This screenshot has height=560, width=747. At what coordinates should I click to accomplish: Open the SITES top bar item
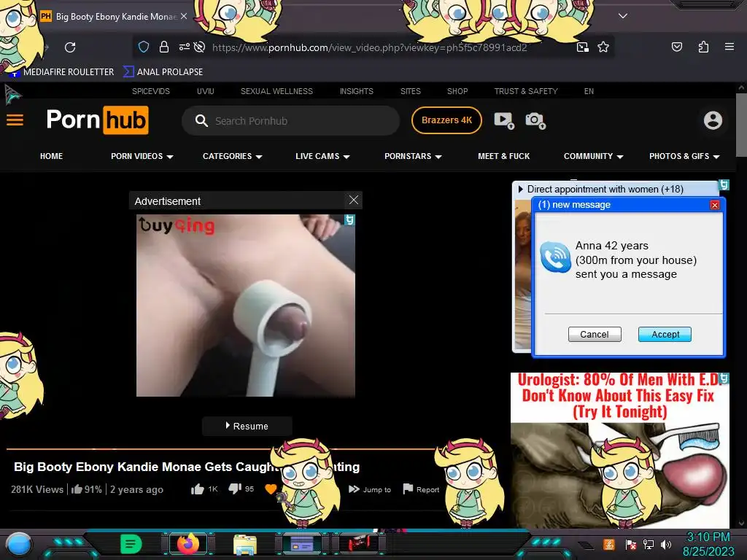coord(410,91)
